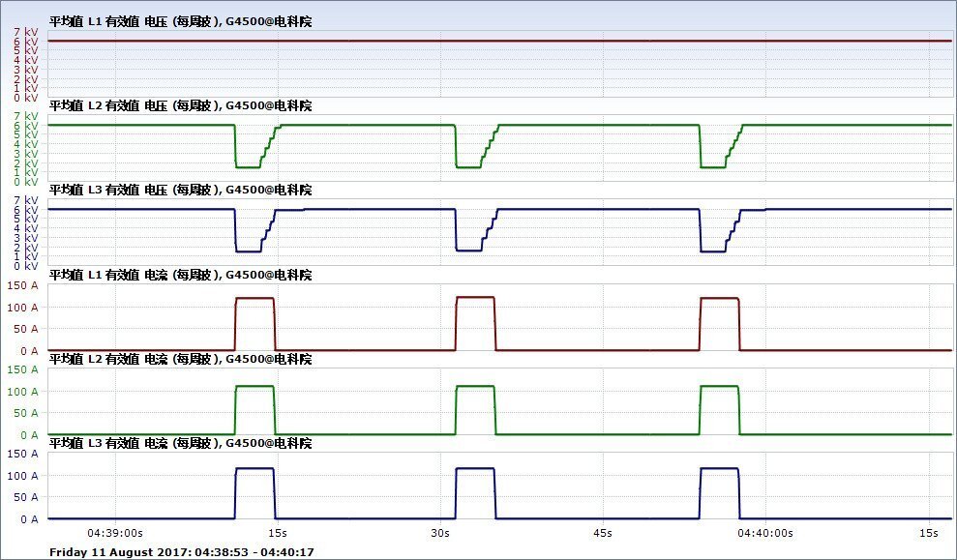The width and height of the screenshot is (957, 560).
Task: Click 0 A label on L2 current axis
Action: pyautogui.click(x=29, y=435)
